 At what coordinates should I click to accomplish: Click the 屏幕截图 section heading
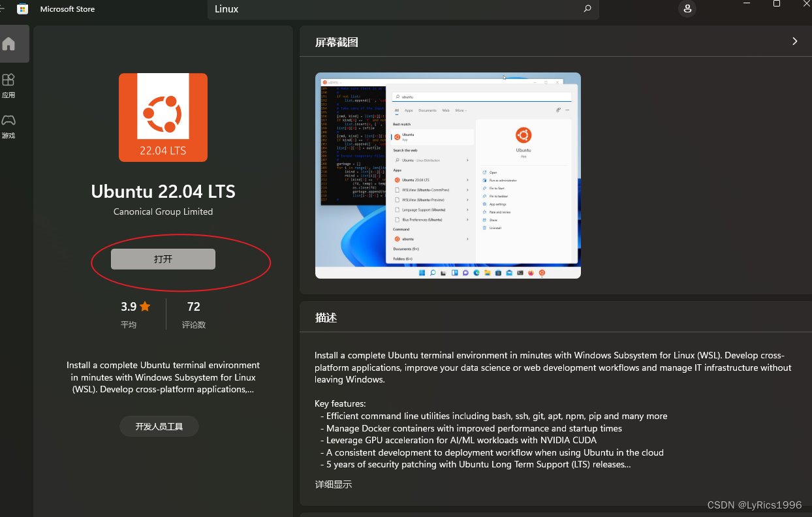[x=336, y=42]
